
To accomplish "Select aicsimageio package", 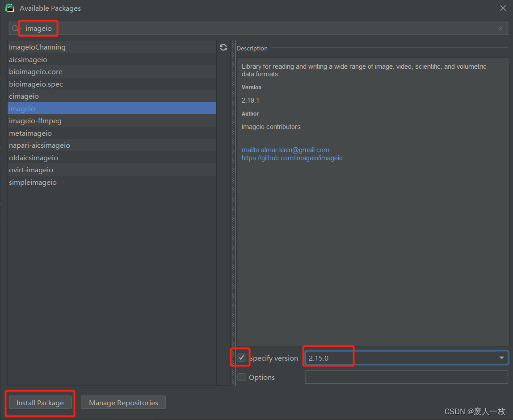I will (112, 59).
